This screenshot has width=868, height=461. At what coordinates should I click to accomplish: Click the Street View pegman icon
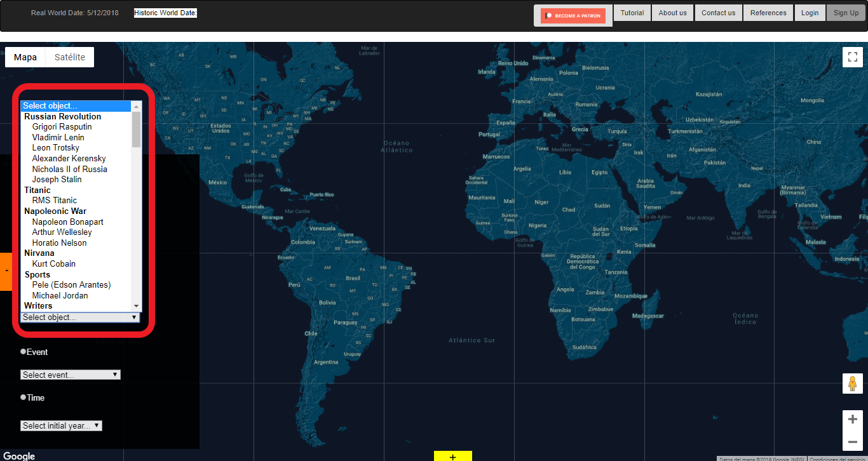[852, 384]
